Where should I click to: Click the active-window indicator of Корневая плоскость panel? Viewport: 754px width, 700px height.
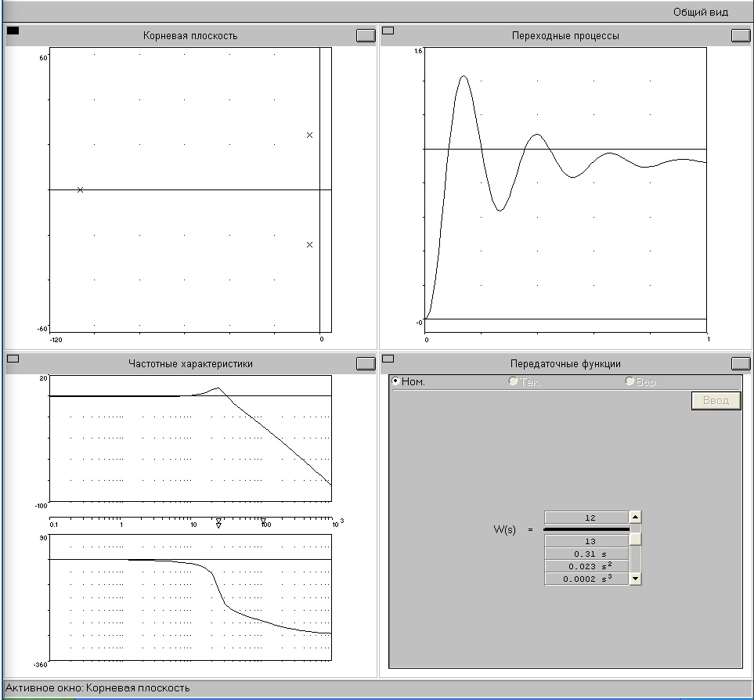click(x=13, y=31)
